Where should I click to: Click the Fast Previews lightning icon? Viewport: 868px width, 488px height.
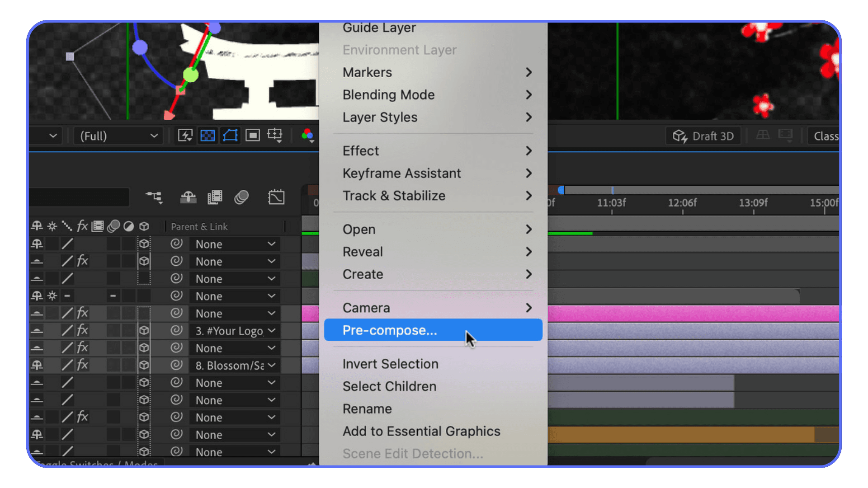[x=184, y=135]
